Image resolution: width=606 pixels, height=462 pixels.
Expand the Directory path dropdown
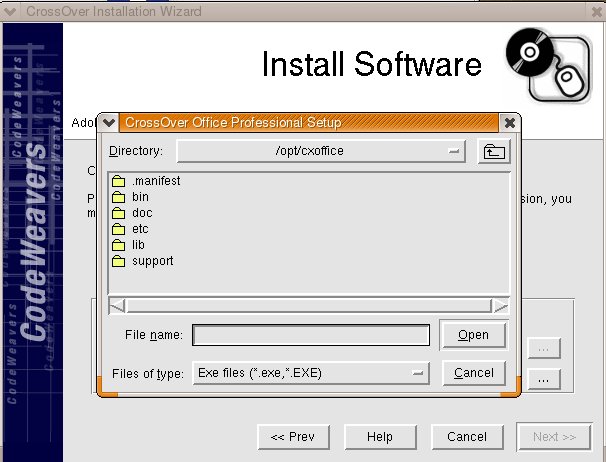[455, 151]
